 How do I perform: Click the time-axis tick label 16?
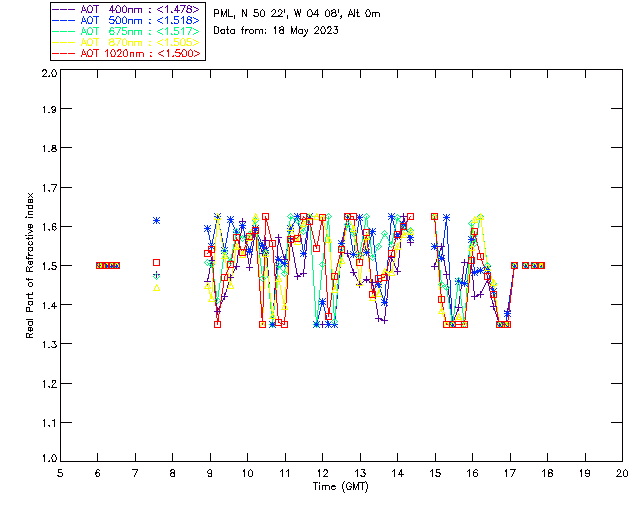(472, 473)
